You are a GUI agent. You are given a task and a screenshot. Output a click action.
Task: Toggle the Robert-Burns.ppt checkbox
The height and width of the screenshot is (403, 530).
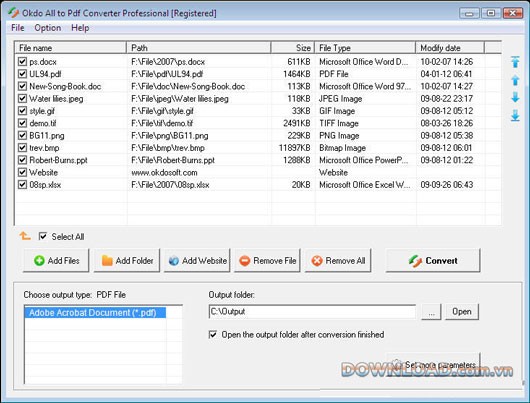tap(22, 160)
